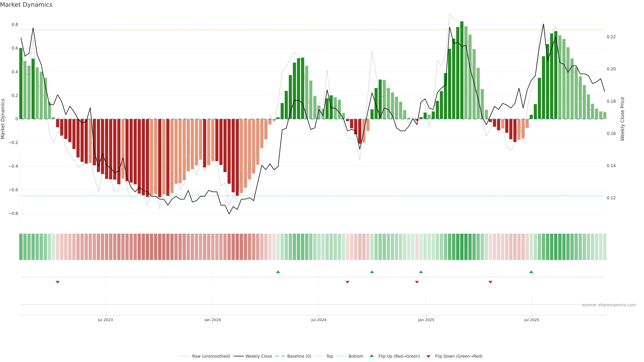
Task: Click the red flip-down marker just before Jan 2025
Action: [417, 282]
